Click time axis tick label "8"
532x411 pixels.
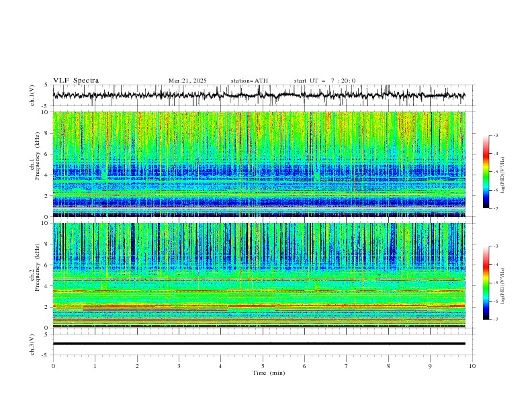(388, 366)
